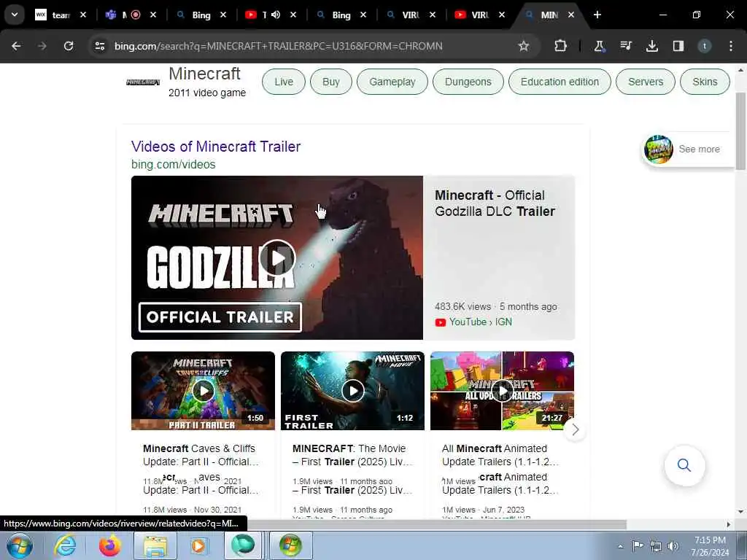Viewport: 747px width, 560px height.
Task: Toggle Chrome side panel icon
Action: click(x=678, y=46)
